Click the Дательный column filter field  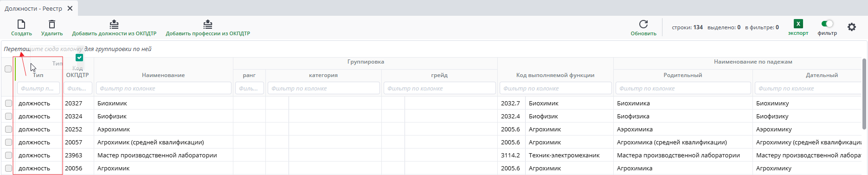point(808,88)
